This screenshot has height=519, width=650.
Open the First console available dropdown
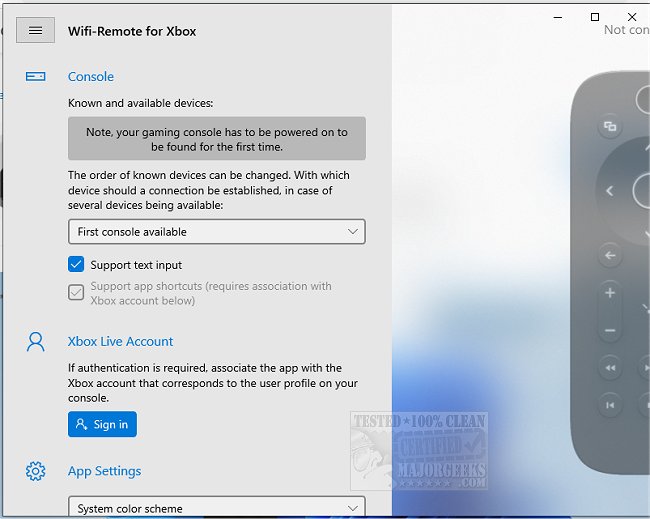click(217, 232)
